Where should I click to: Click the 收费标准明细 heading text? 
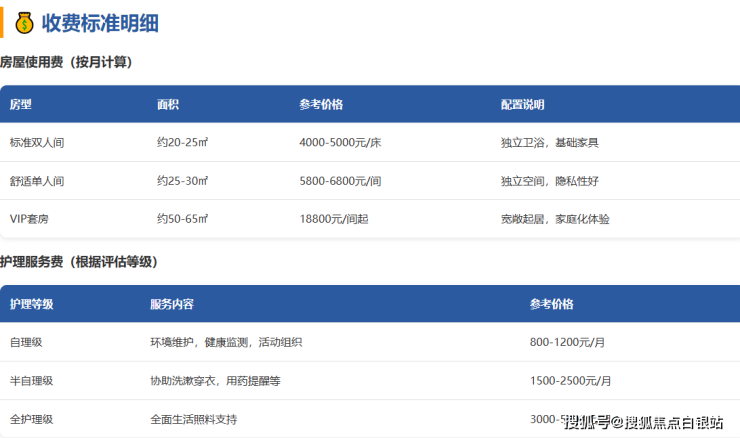pyautogui.click(x=99, y=23)
